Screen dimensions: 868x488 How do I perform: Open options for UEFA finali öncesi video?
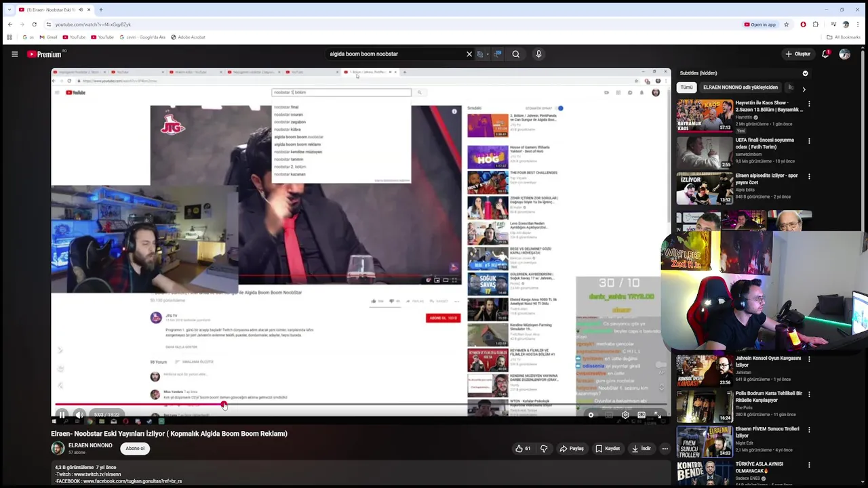[x=809, y=141]
